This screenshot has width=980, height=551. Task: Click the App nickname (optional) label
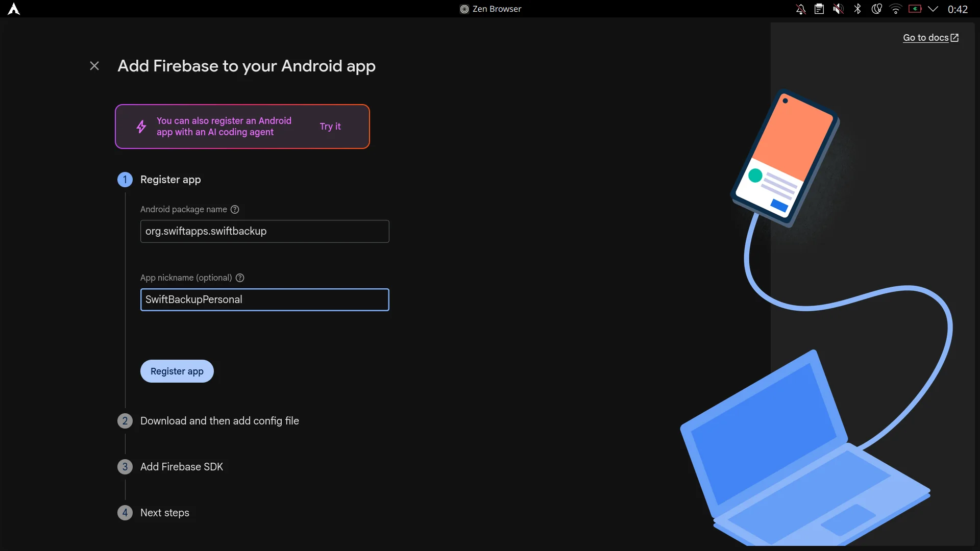[x=186, y=278]
